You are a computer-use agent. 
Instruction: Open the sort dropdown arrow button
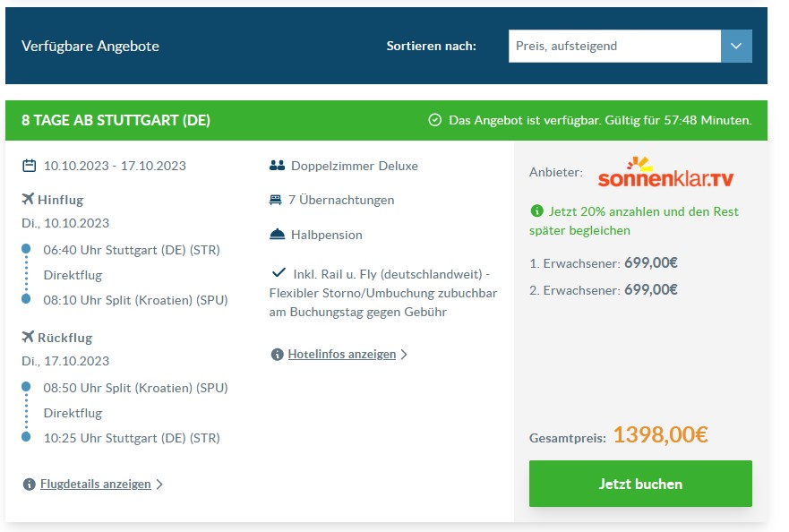tap(736, 46)
